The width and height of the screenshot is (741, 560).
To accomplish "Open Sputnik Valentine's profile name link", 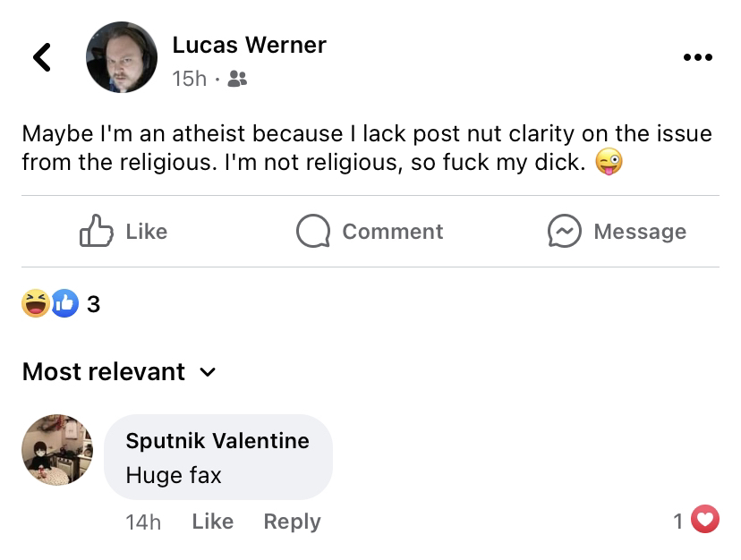I will 217,441.
